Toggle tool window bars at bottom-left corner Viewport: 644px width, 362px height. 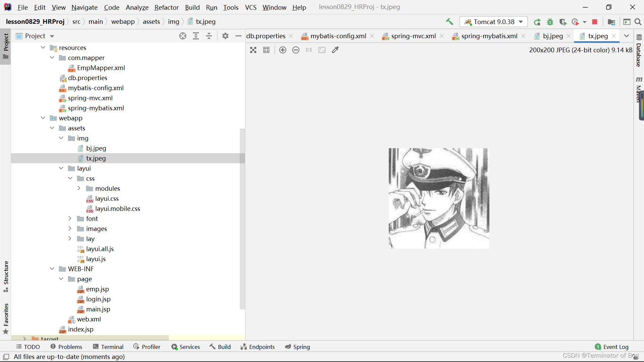coord(6,357)
